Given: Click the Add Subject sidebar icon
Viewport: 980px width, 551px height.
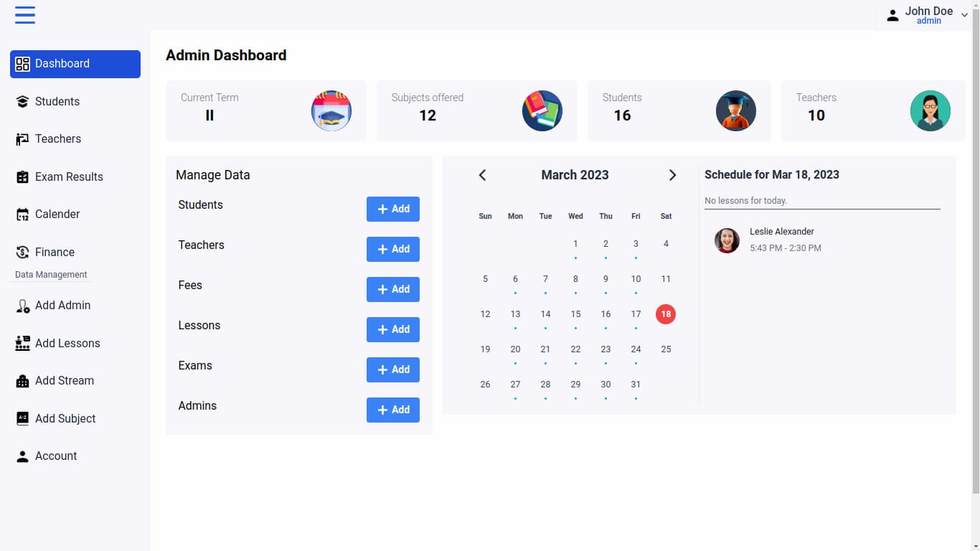Looking at the screenshot, I should click(x=22, y=419).
